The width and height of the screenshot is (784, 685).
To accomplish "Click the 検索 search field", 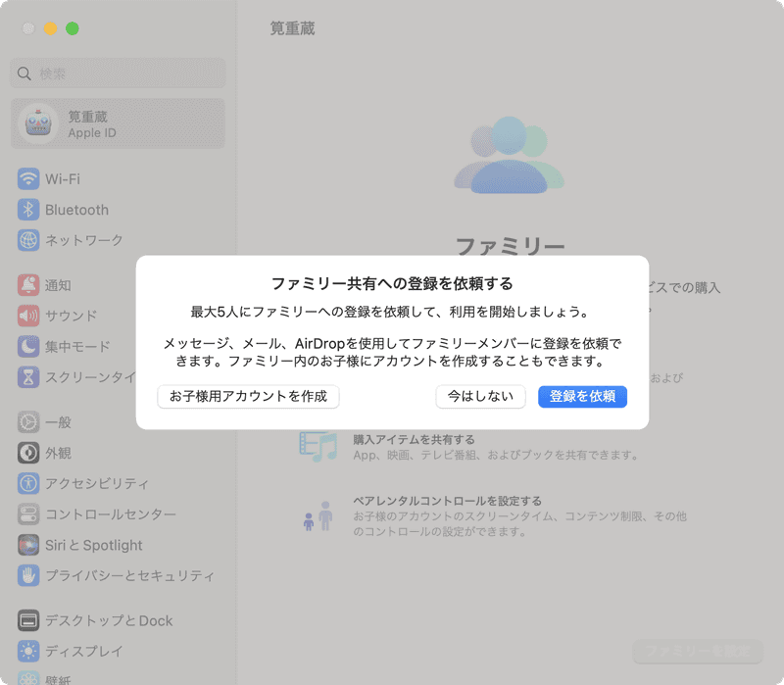I will pos(118,73).
